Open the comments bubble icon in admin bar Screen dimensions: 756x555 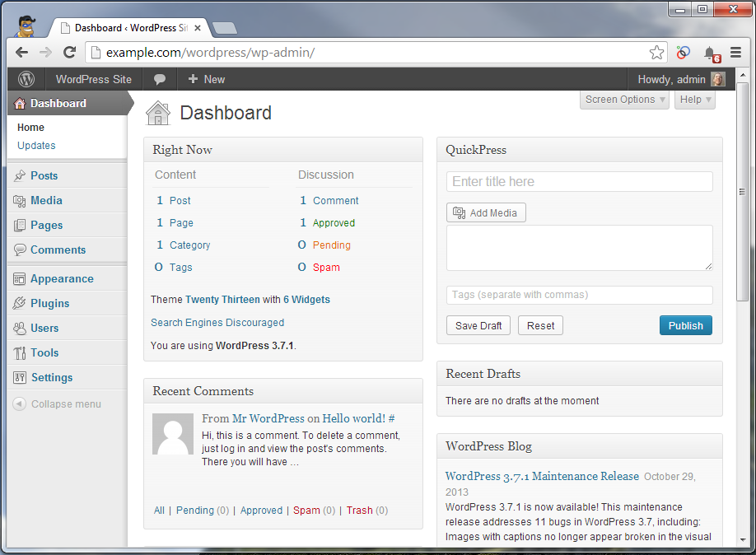[x=160, y=79]
